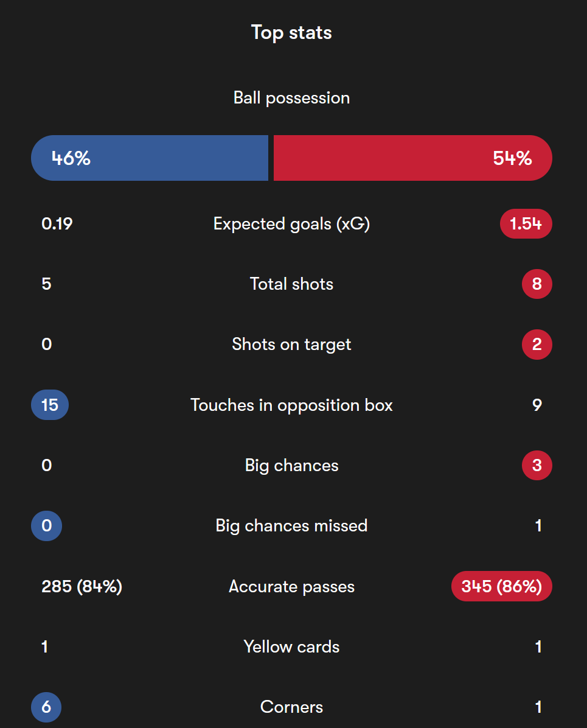Image resolution: width=587 pixels, height=728 pixels.
Task: Click the red 345 (86%) passes badge
Action: 502,586
